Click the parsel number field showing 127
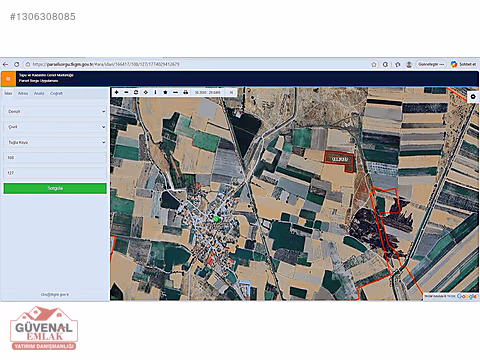 pyautogui.click(x=55, y=173)
